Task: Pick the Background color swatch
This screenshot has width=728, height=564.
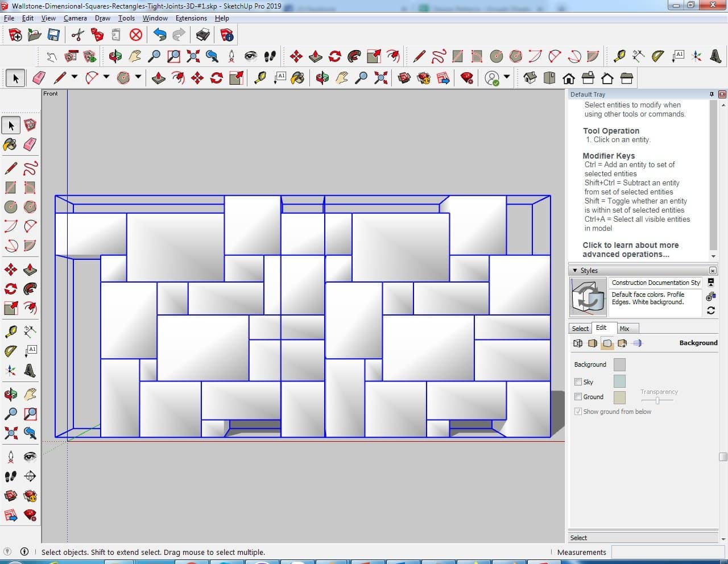Action: (x=619, y=365)
